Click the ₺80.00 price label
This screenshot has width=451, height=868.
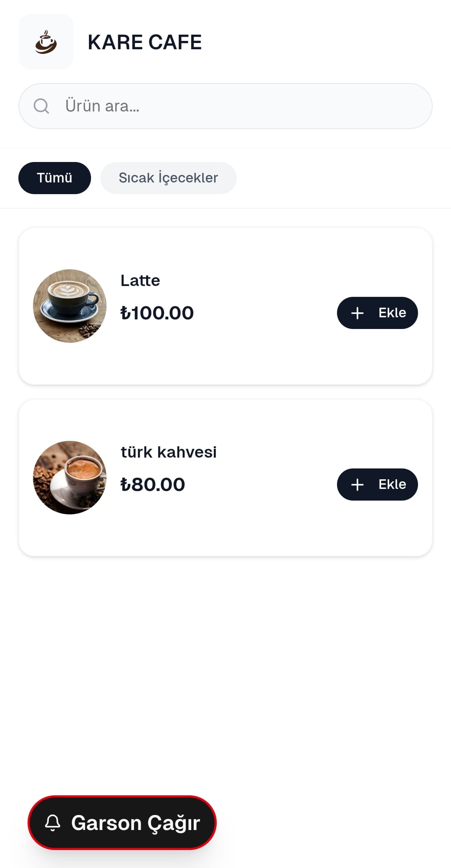pos(153,485)
